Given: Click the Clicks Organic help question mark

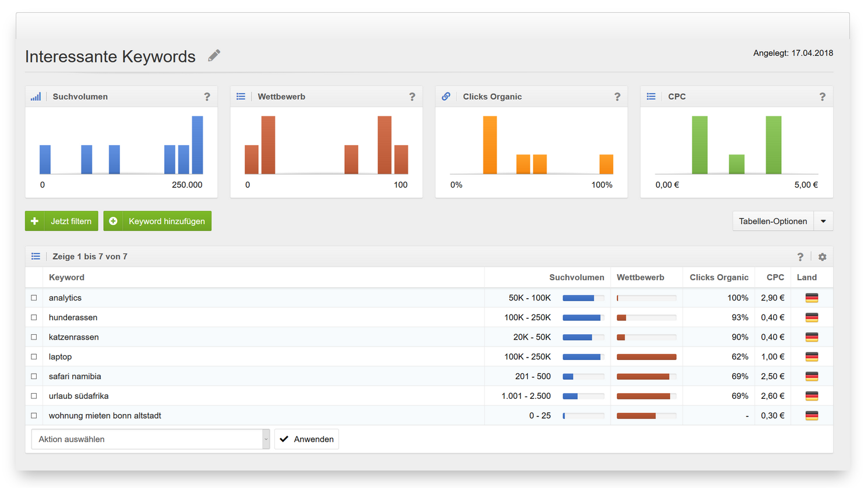Looking at the screenshot, I should (617, 97).
